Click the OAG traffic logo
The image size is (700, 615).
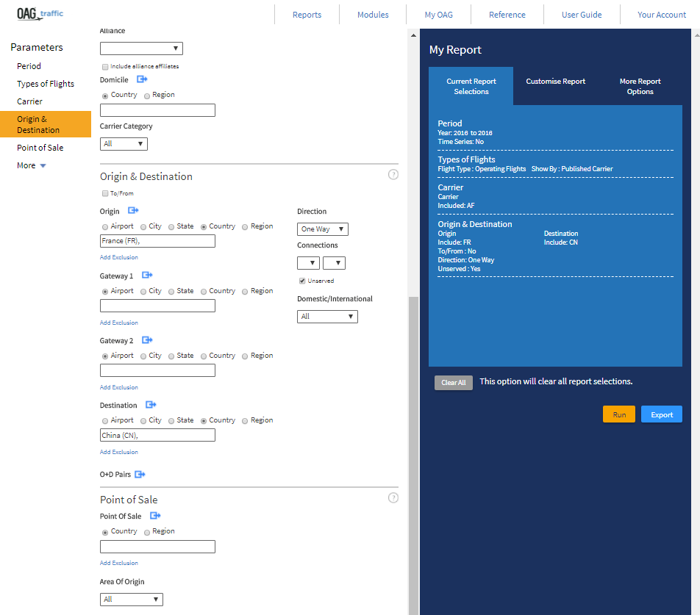(40, 14)
